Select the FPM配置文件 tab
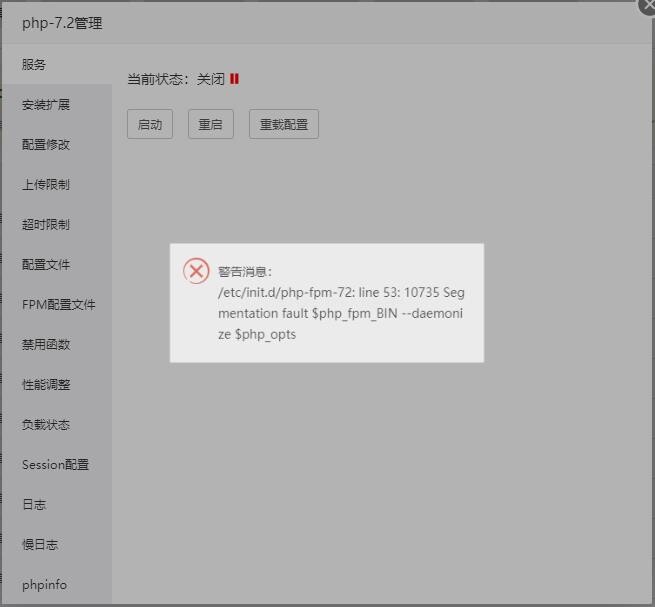Viewport: 655px width, 607px height. tap(58, 305)
